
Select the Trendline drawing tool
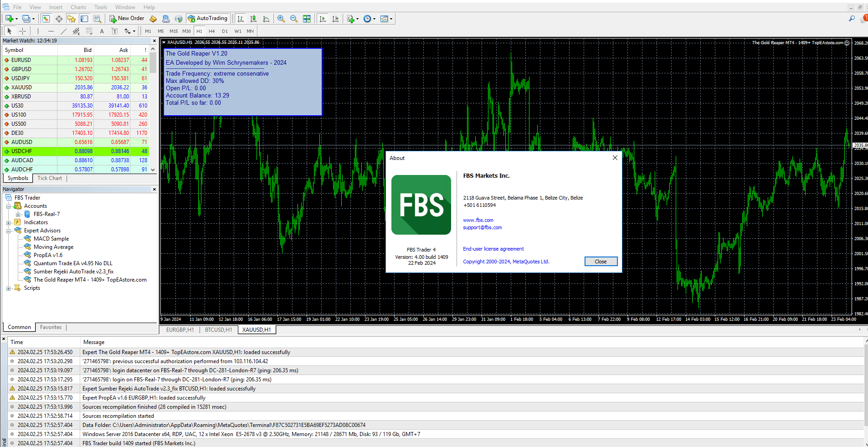pos(64,31)
